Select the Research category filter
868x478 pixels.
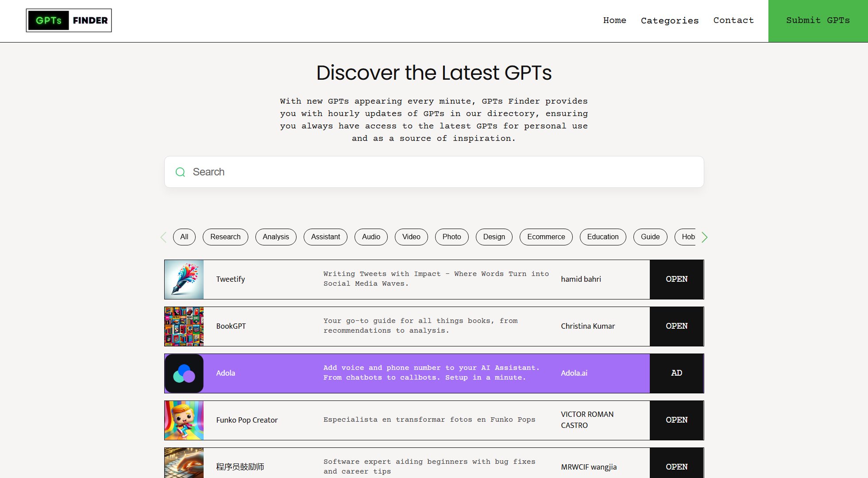click(x=225, y=237)
